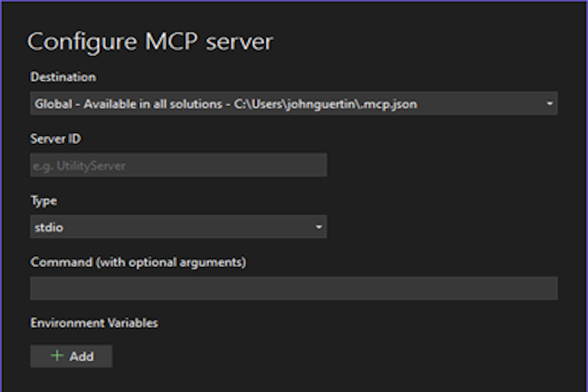
Task: Select the Destination combo box showing Global
Action: [x=293, y=104]
